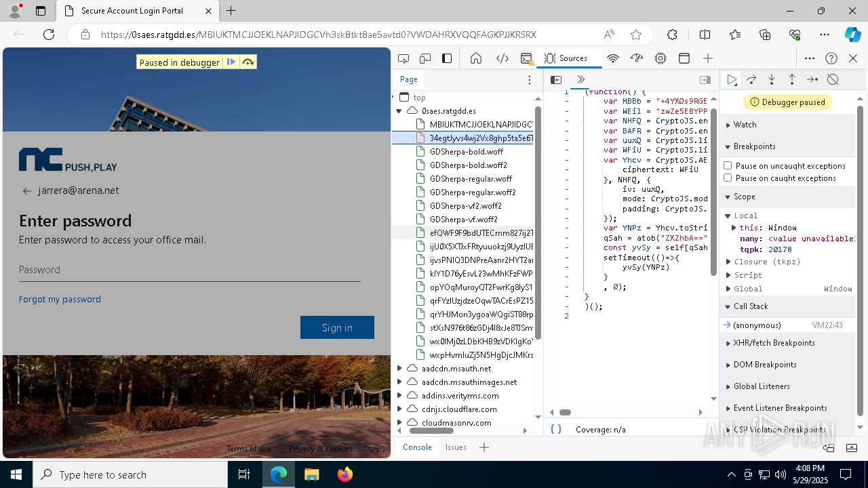Step over next function call
Screen dimensions: 868x488
(x=751, y=79)
